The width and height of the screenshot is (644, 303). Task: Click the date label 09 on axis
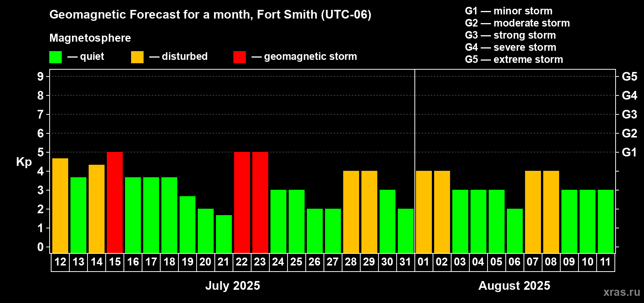569,262
